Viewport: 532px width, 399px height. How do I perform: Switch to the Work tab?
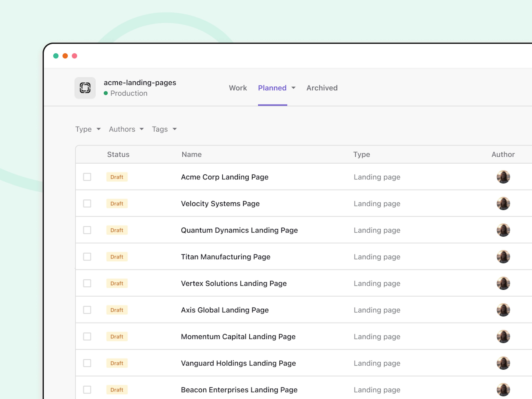click(238, 88)
